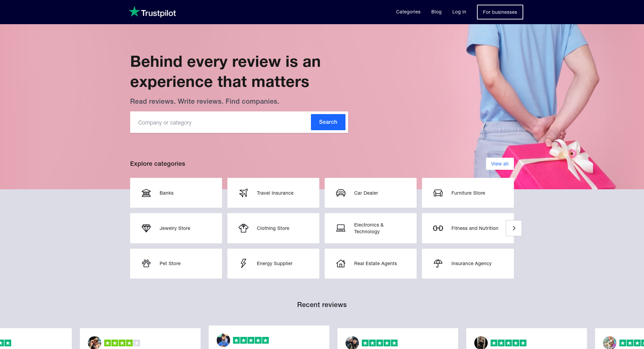Image resolution: width=644 pixels, height=349 pixels.
Task: Click the Furniture Store sofa icon
Action: 438,193
